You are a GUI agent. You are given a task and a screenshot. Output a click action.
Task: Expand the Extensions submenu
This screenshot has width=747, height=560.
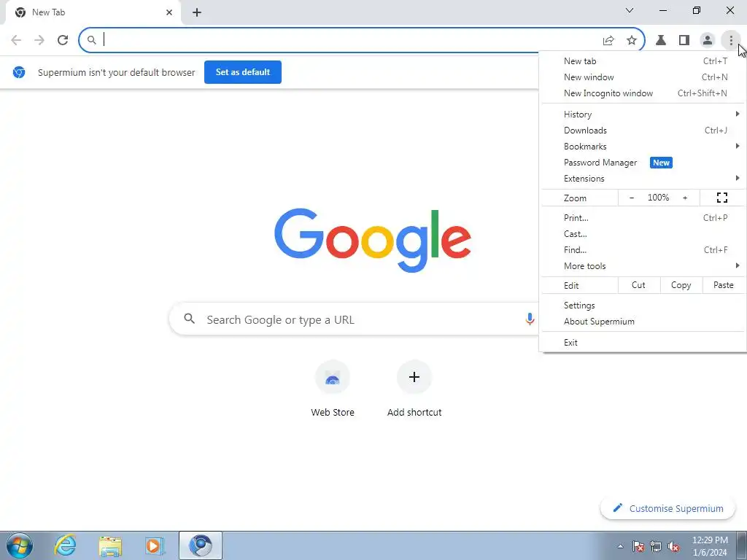tap(643, 179)
